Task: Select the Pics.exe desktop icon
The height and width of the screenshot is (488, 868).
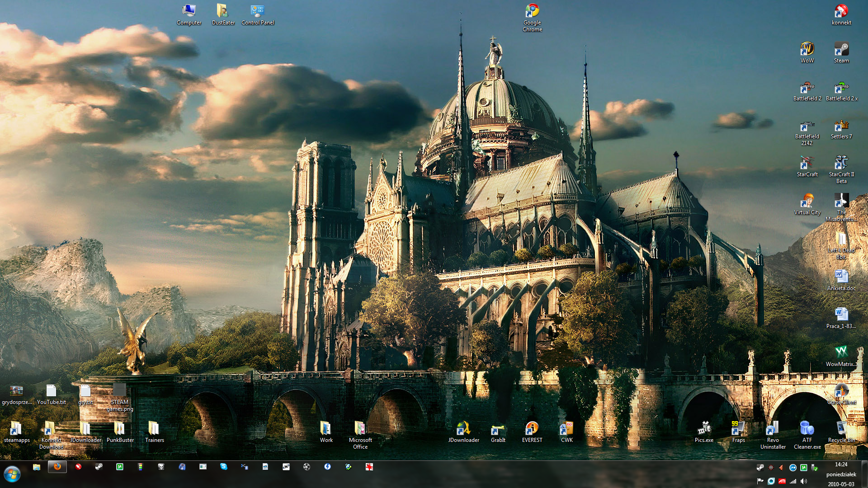Action: 704,432
